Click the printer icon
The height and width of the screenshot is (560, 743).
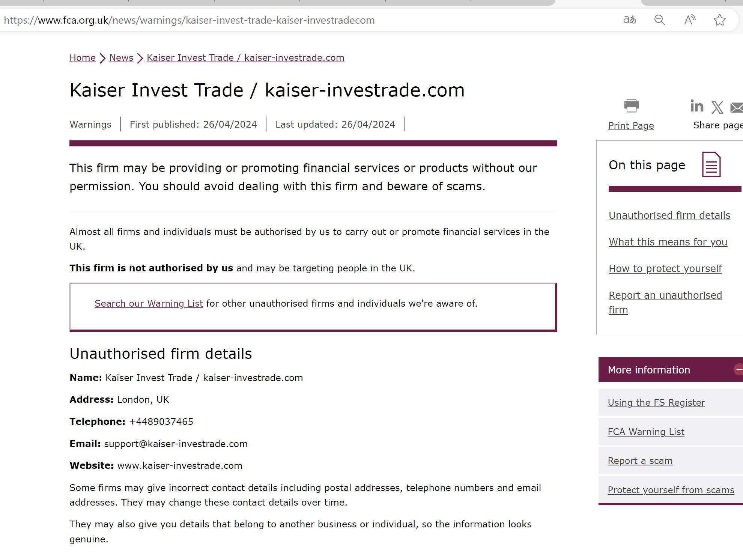pyautogui.click(x=631, y=106)
